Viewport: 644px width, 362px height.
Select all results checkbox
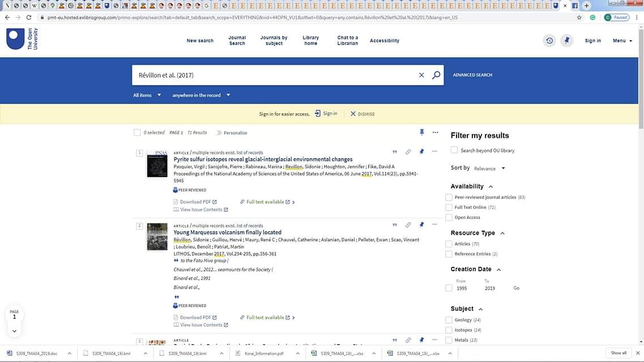(x=137, y=132)
